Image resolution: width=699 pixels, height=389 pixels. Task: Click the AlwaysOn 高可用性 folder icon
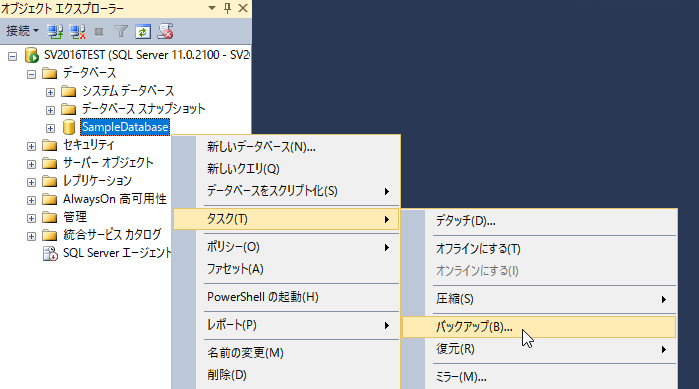49,200
